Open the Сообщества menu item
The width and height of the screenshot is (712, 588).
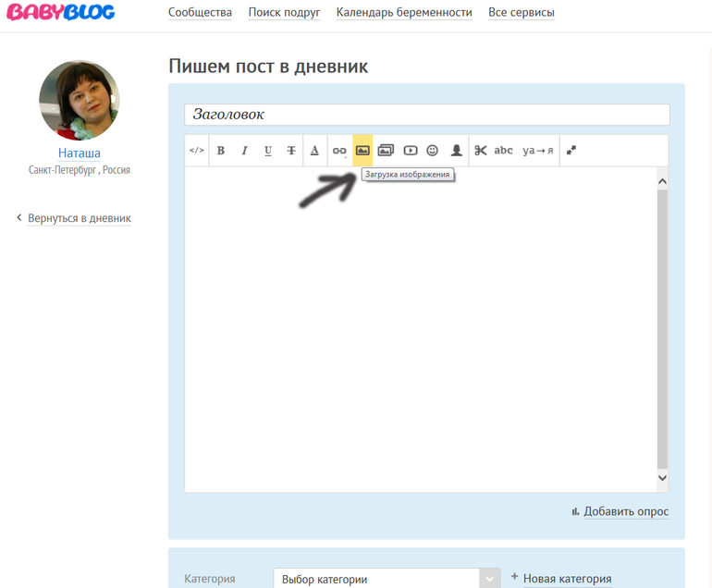coord(200,13)
